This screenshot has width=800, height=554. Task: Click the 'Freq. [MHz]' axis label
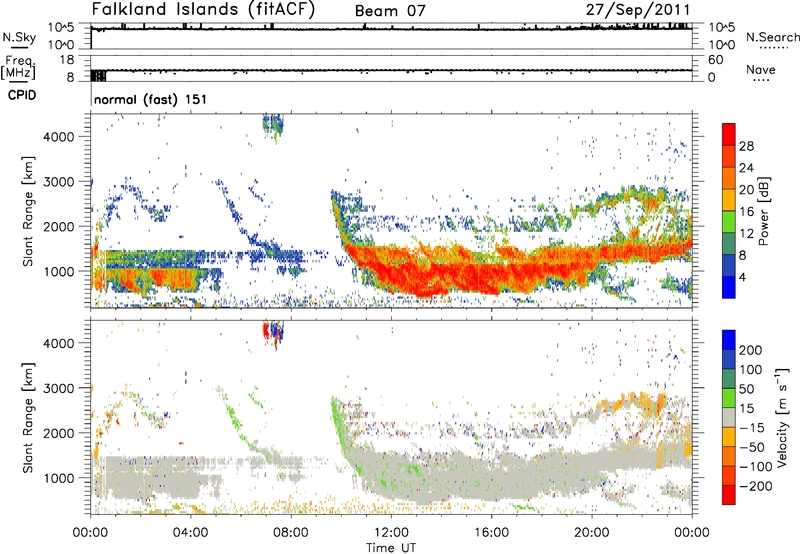pyautogui.click(x=18, y=68)
